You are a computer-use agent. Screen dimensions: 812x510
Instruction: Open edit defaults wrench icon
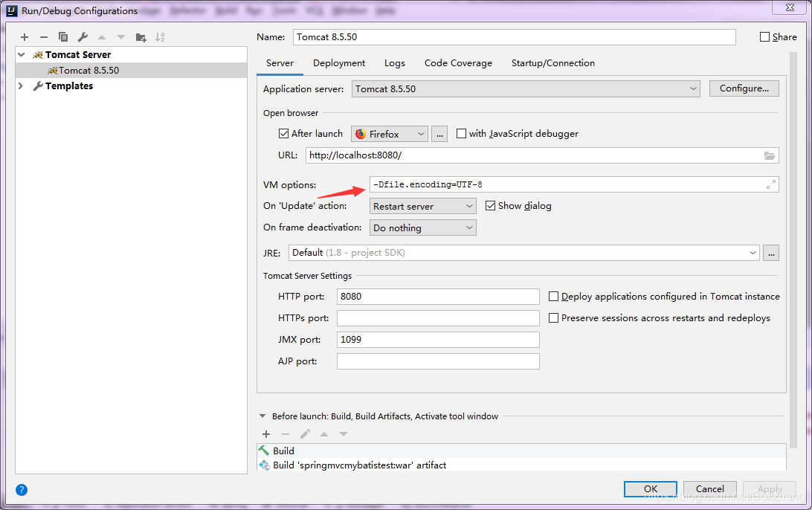(x=83, y=36)
